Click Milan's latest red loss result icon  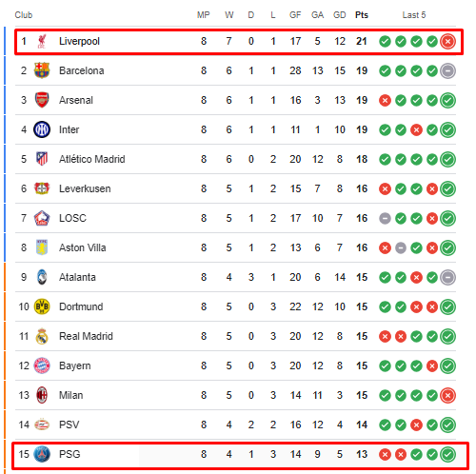(x=447, y=395)
